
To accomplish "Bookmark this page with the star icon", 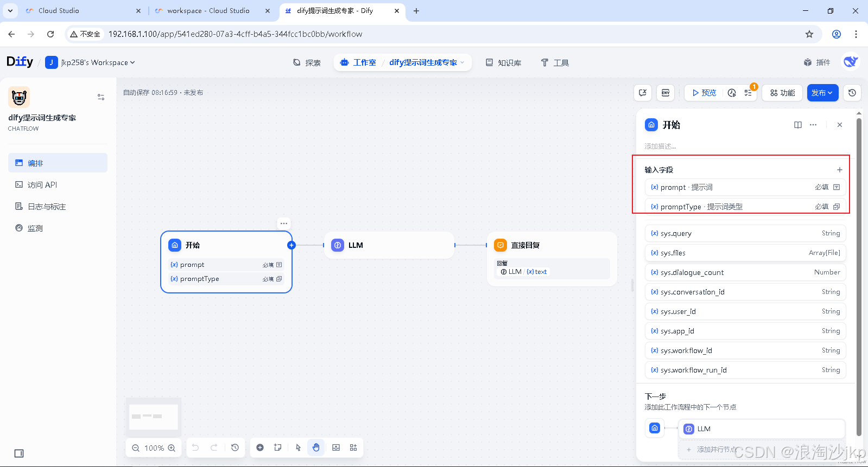I will pyautogui.click(x=809, y=34).
